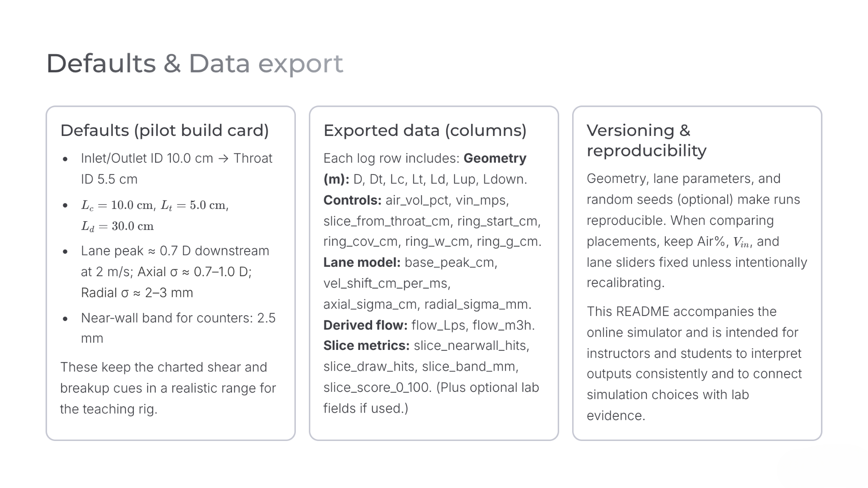Click the V_in math symbol

741,242
